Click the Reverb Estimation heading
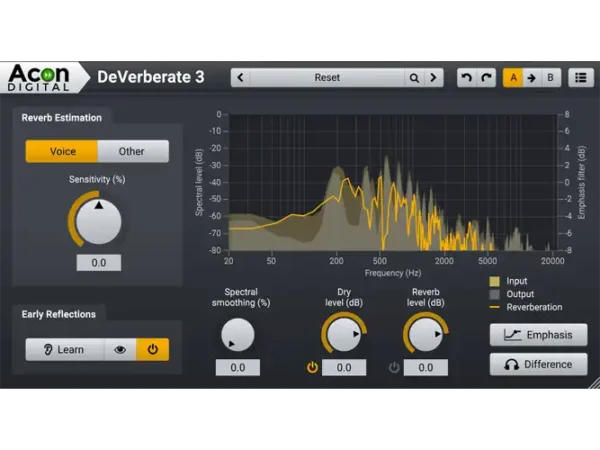600x450 pixels. (62, 118)
